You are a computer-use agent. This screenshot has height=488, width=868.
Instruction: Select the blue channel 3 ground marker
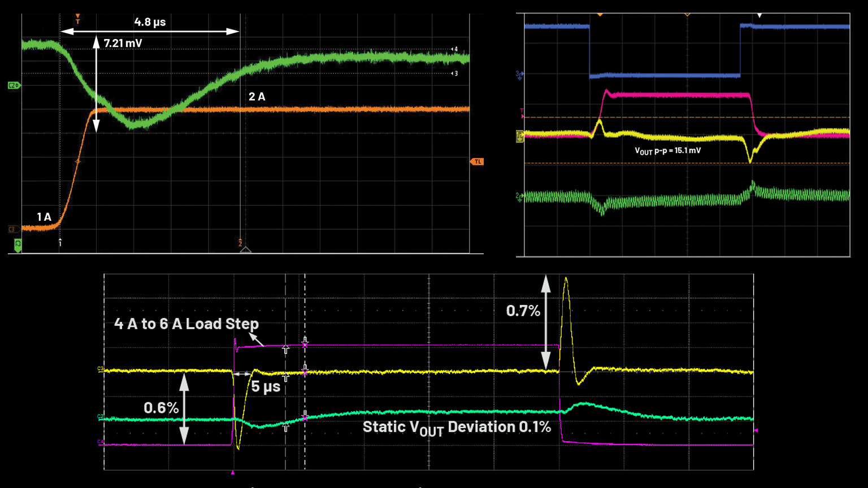click(x=519, y=74)
